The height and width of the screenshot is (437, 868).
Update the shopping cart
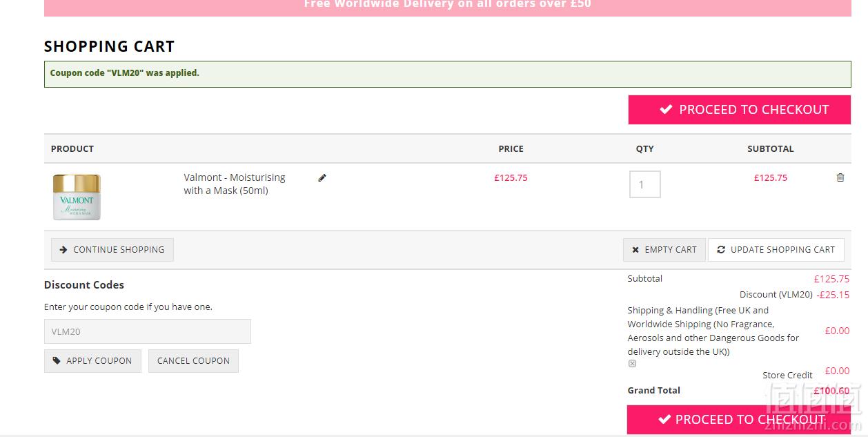point(776,250)
